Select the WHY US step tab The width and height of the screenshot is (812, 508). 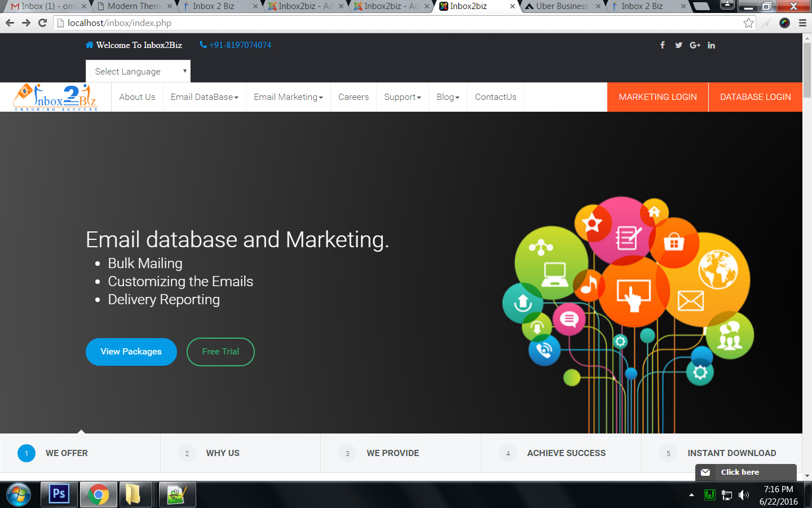pyautogui.click(x=223, y=453)
